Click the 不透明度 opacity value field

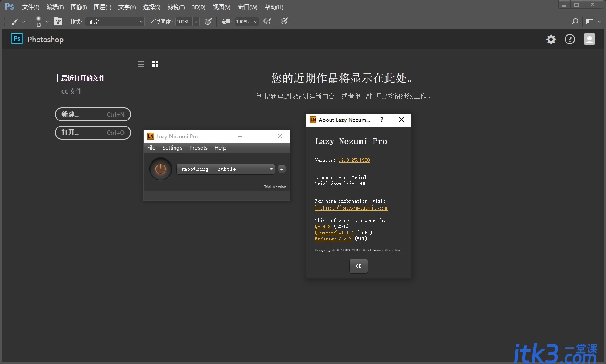tap(184, 22)
